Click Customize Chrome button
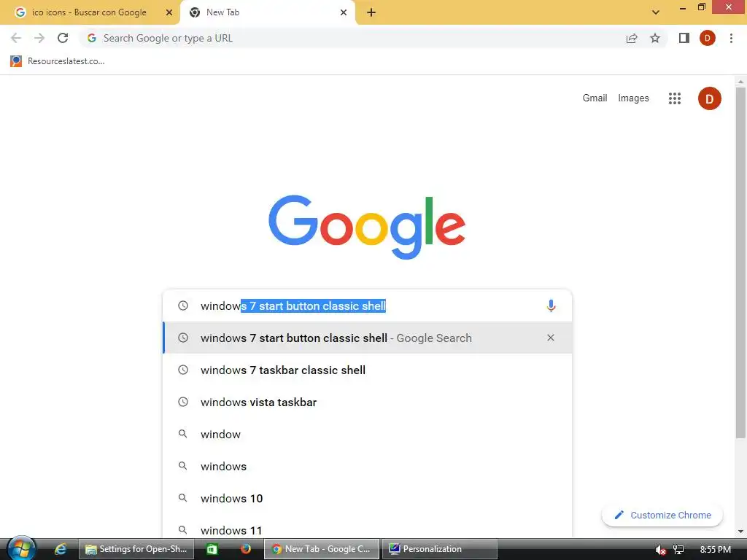 point(662,516)
